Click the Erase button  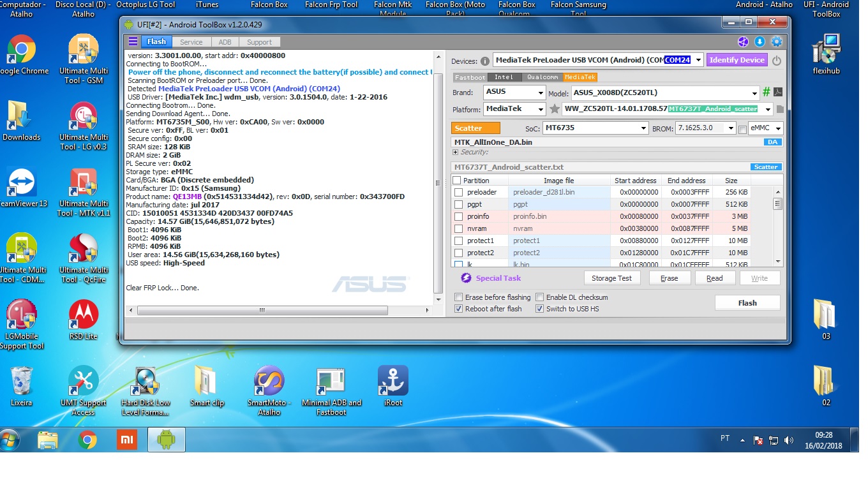[669, 278]
